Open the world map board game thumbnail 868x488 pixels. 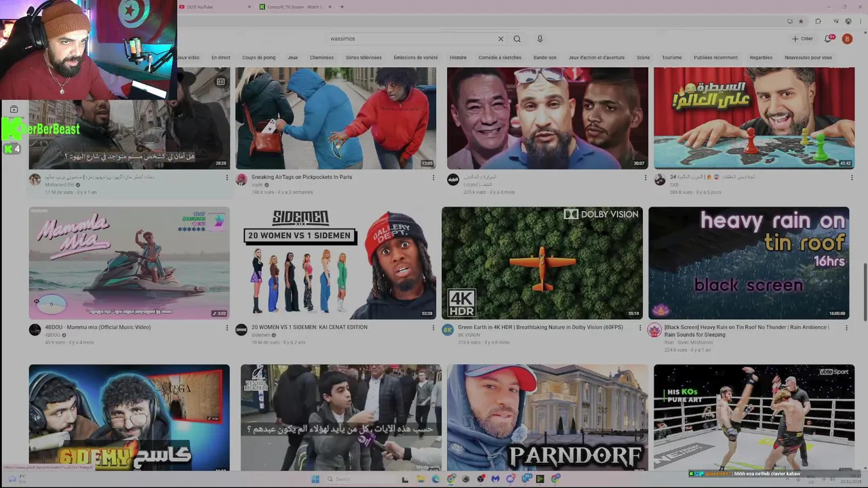[754, 118]
